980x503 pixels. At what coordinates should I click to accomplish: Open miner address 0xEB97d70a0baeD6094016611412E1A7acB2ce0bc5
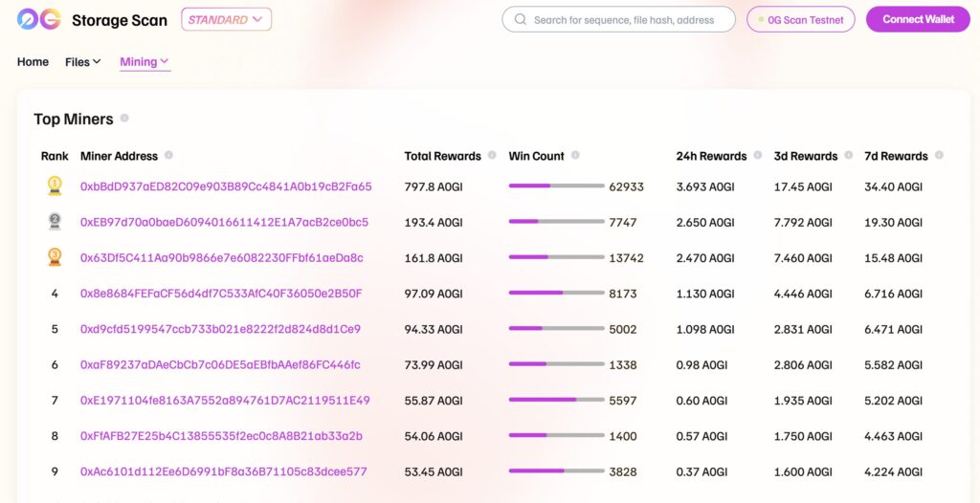tap(224, 223)
